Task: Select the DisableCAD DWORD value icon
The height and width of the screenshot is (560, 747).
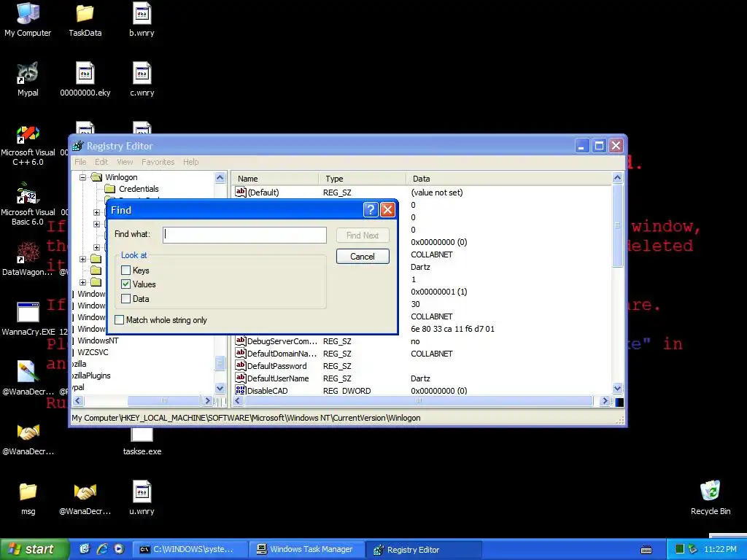Action: [x=241, y=391]
